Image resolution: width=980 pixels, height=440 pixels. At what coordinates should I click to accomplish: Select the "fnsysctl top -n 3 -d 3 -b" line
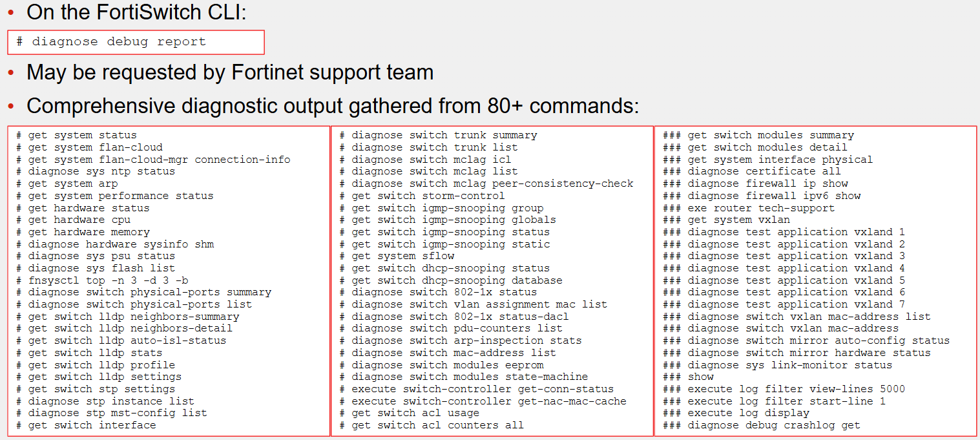pos(102,280)
